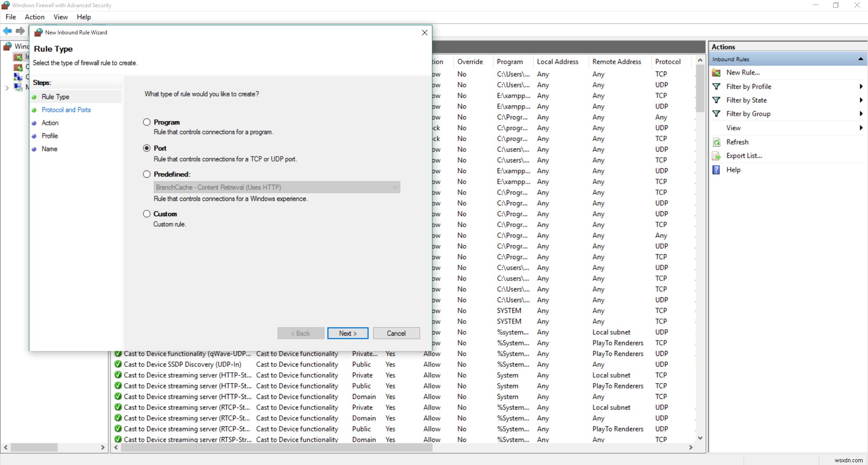Click the Filter by State funnel icon

point(716,100)
